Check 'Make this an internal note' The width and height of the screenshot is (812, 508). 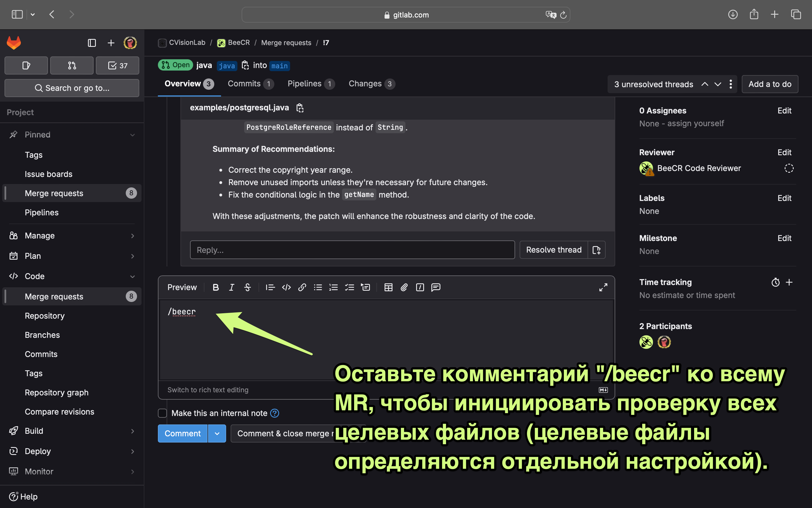click(162, 413)
